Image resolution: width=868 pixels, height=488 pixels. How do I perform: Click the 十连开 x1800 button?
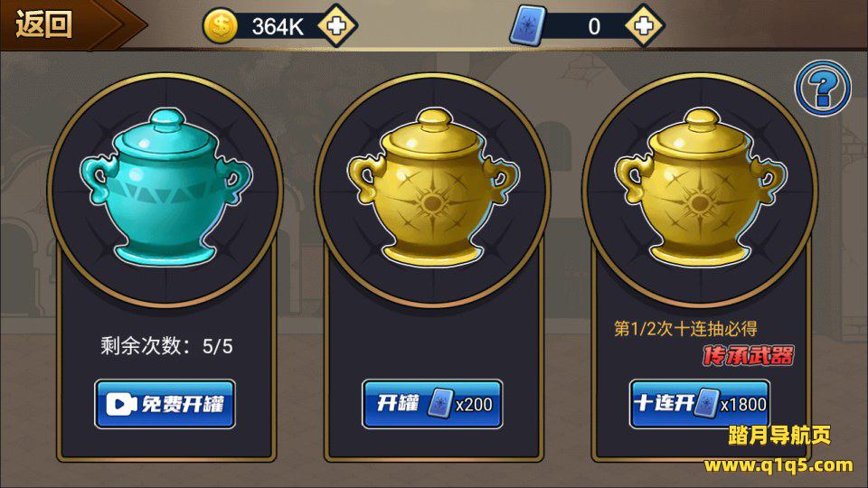[700, 404]
